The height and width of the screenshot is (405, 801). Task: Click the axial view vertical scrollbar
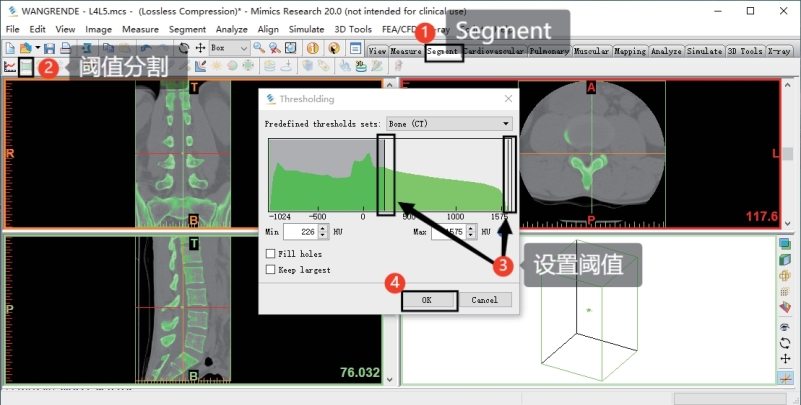coord(787,153)
